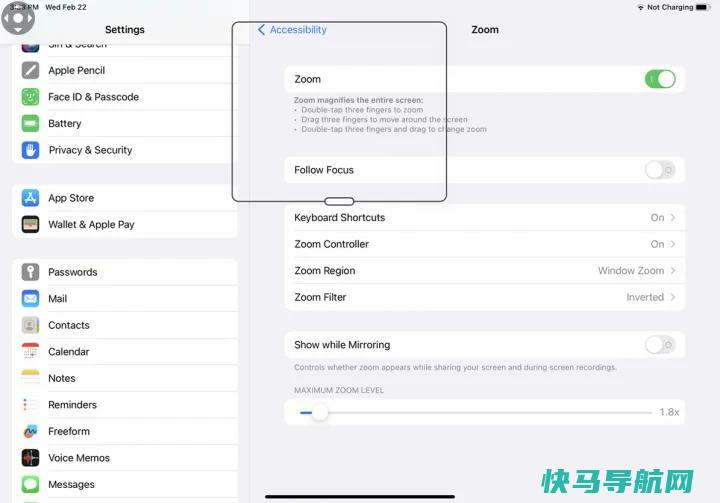720x503 pixels.
Task: Open Messages settings
Action: coord(125,484)
